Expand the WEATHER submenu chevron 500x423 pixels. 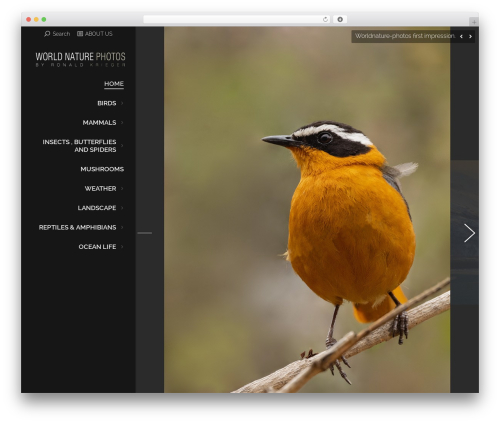(122, 189)
